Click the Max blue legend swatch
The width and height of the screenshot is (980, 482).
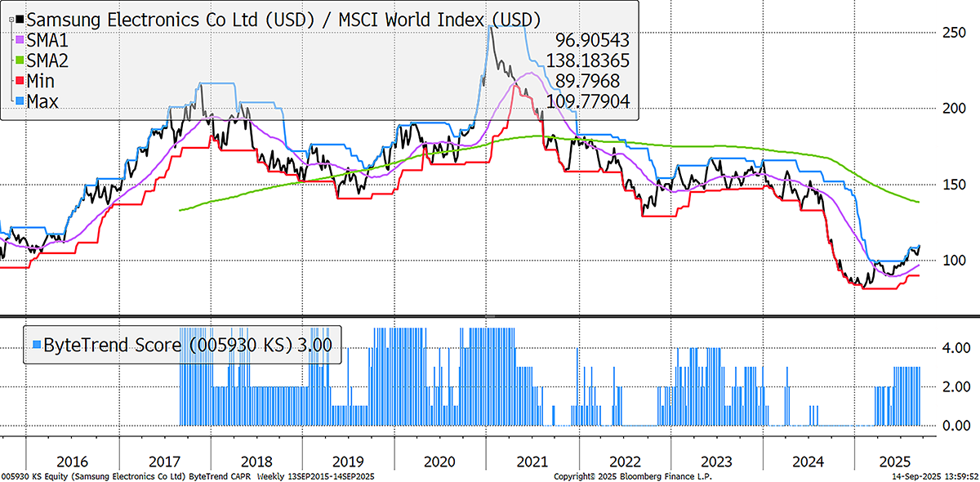tap(20, 100)
